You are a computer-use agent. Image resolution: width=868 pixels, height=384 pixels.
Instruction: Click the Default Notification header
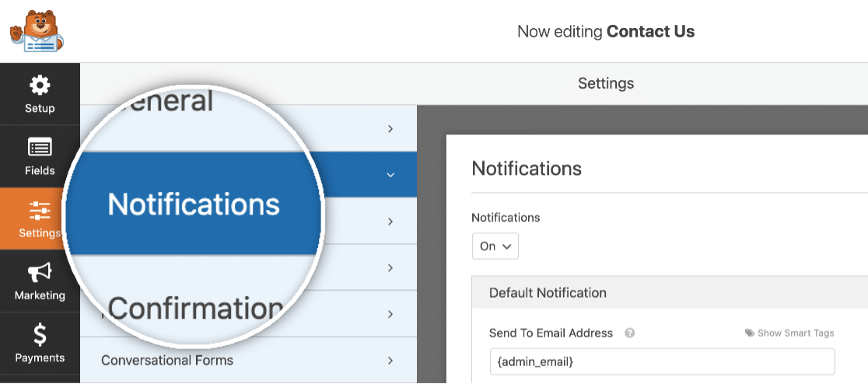(670, 293)
